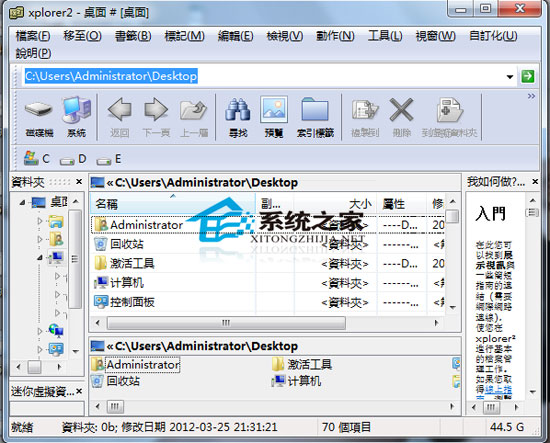Open 視窗(W) menu
This screenshot has height=443, width=550.
(x=435, y=36)
